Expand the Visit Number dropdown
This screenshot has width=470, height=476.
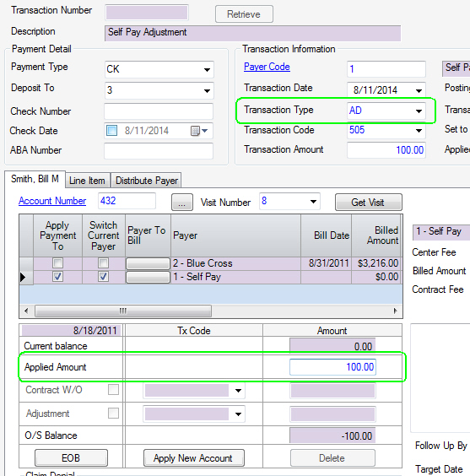tap(313, 202)
